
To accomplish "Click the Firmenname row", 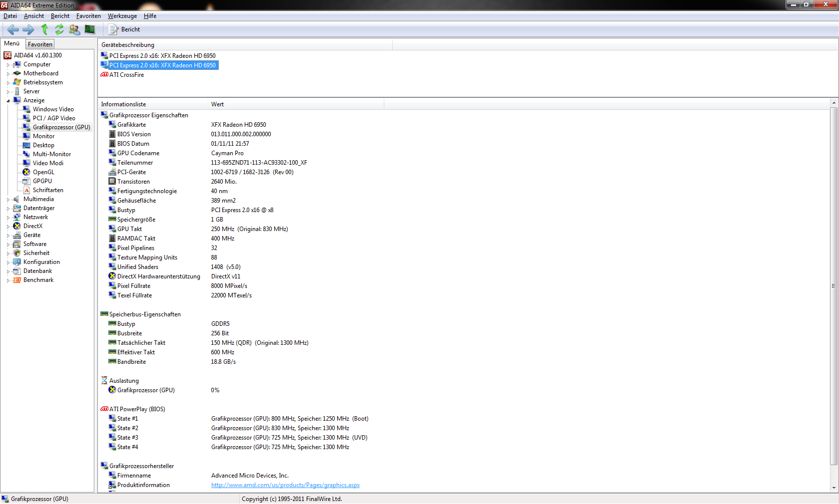I will (198, 476).
